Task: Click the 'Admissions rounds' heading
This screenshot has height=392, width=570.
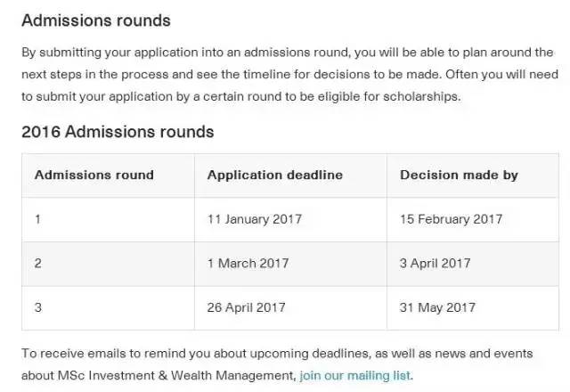Action: [x=96, y=20]
